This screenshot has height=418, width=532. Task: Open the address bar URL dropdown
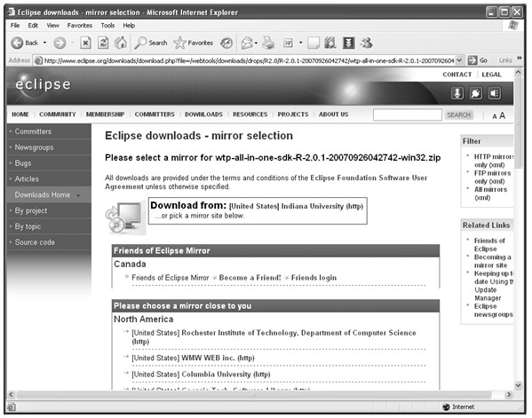point(459,60)
